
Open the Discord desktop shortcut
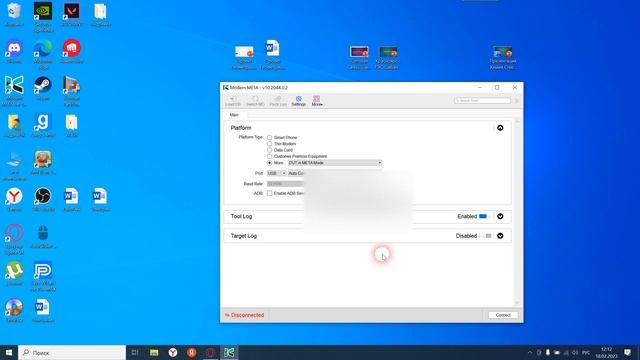point(14,52)
